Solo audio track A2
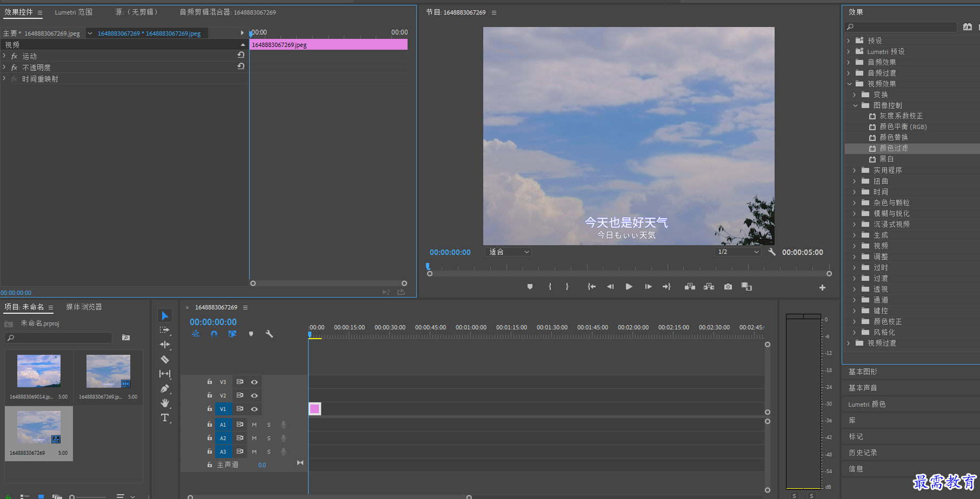 click(269, 438)
